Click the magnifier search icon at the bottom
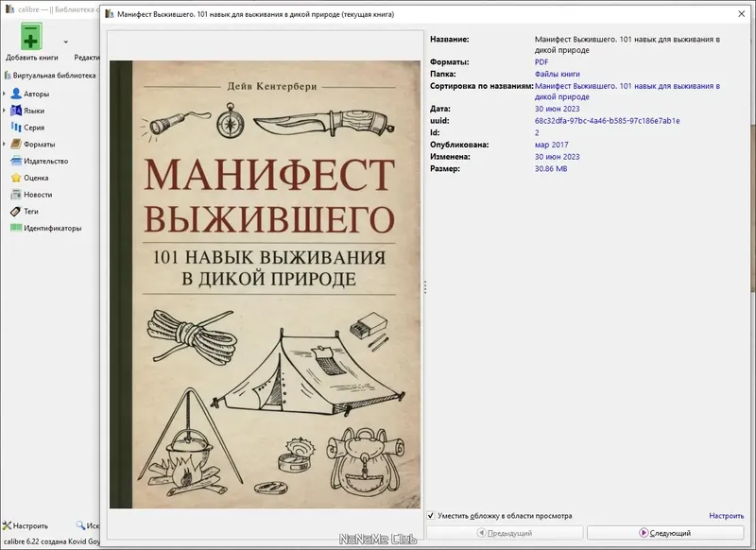 (80, 525)
